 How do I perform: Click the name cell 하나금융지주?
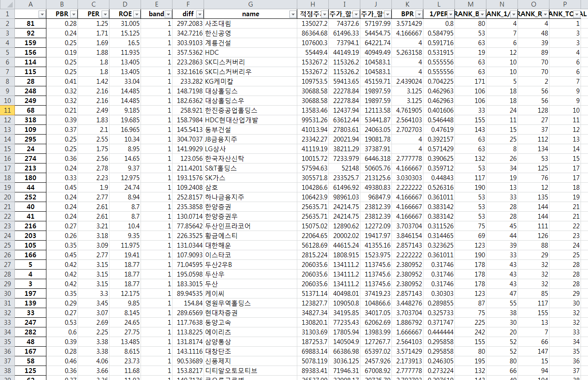250,197
